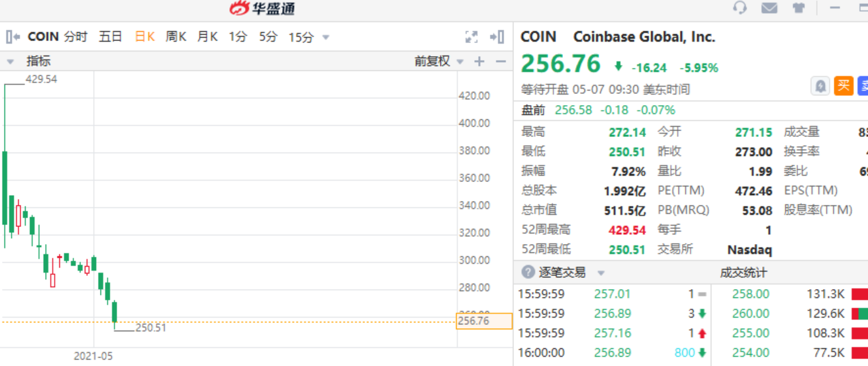Image resolution: width=868 pixels, height=366 pixels.
Task: Select 254.00 row with 77.5K volume
Action: 790,353
